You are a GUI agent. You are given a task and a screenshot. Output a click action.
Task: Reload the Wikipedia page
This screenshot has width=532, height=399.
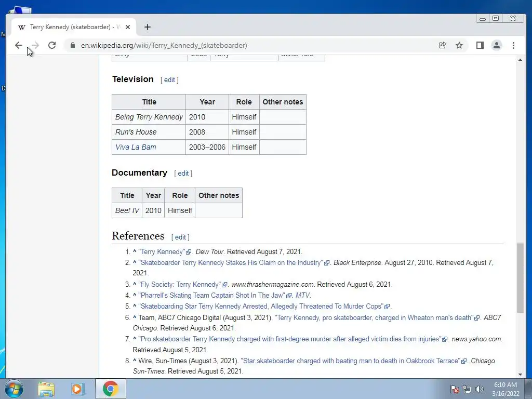tap(52, 45)
